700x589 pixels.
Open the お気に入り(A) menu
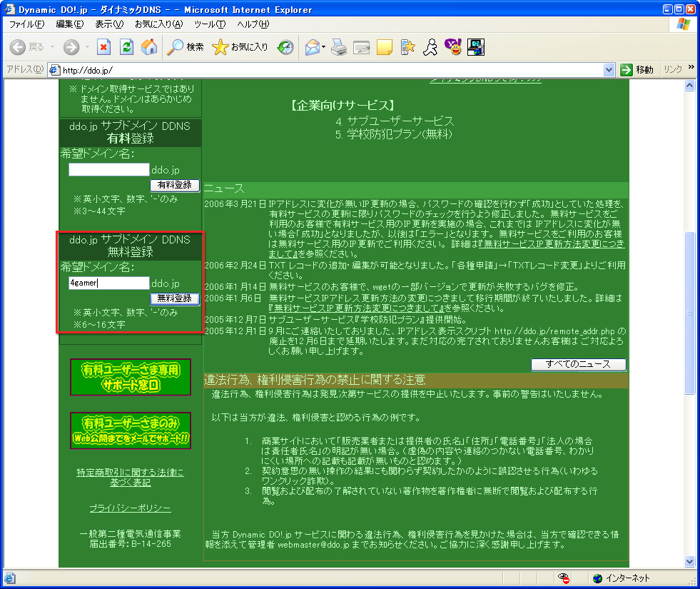coord(158,24)
